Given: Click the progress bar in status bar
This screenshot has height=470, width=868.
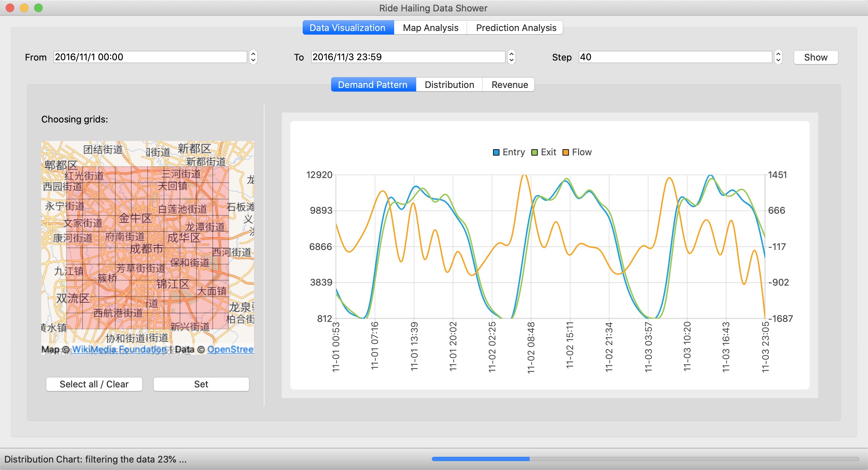Looking at the screenshot, I should coord(645,459).
